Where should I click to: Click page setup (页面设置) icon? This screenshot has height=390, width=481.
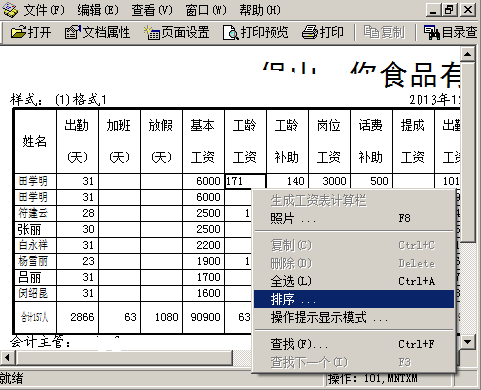pos(152,33)
